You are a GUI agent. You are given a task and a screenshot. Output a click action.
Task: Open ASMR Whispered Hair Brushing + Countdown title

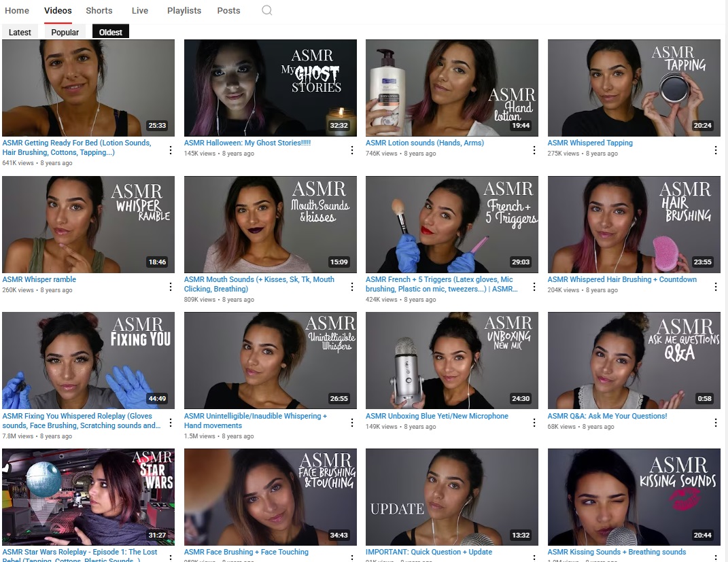tap(622, 279)
